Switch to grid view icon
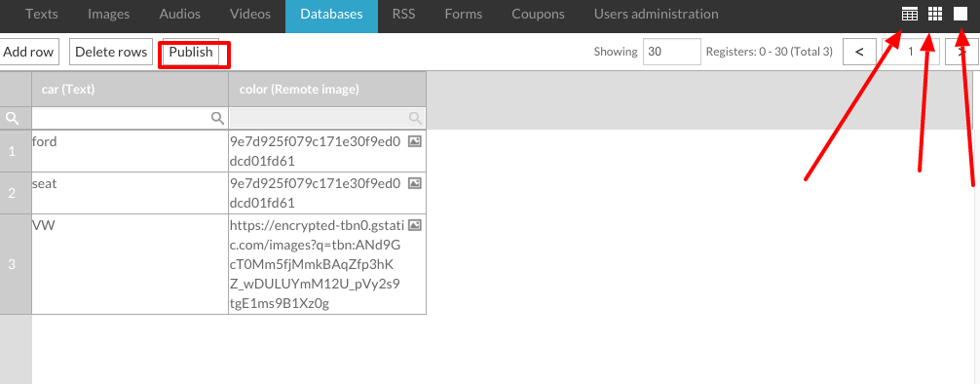The height and width of the screenshot is (384, 980). [x=935, y=14]
